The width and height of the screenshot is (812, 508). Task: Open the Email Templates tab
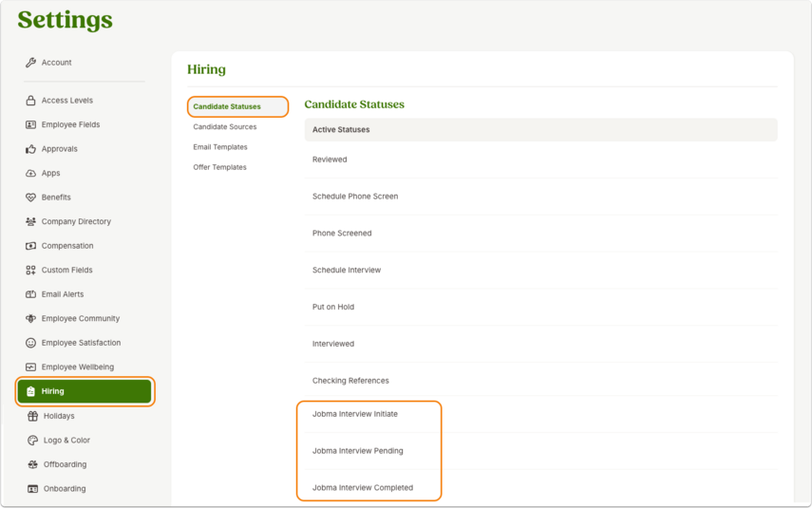tap(220, 147)
